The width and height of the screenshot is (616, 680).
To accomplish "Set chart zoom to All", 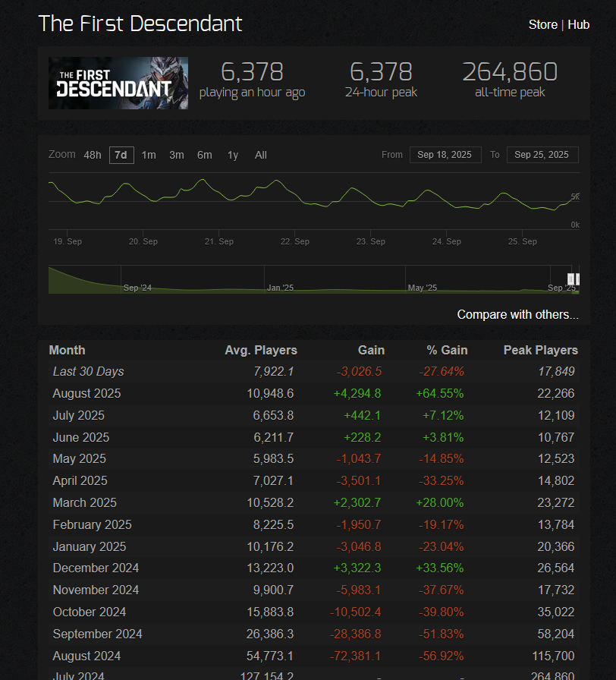I will tap(260, 155).
